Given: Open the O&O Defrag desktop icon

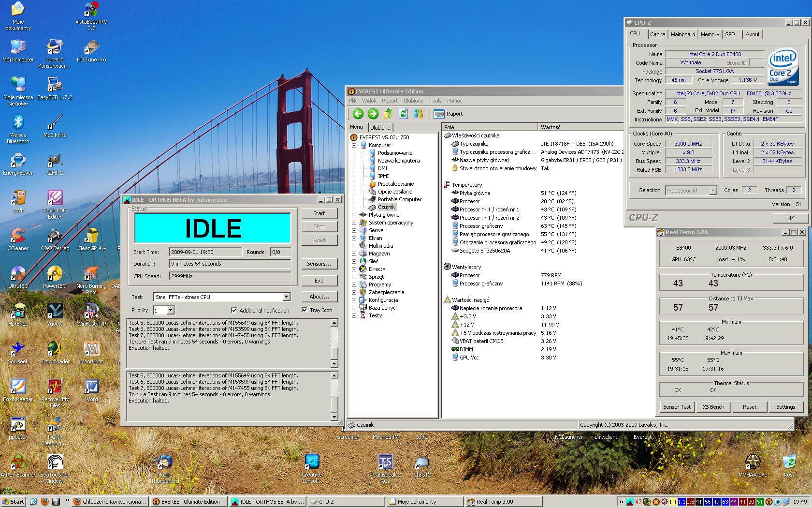Looking at the screenshot, I should tap(55, 239).
